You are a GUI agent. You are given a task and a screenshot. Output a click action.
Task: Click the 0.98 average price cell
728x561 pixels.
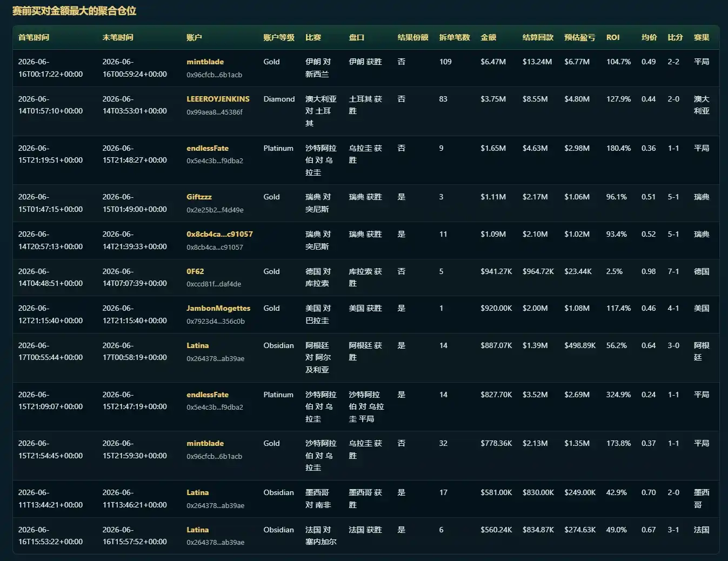coord(649,271)
